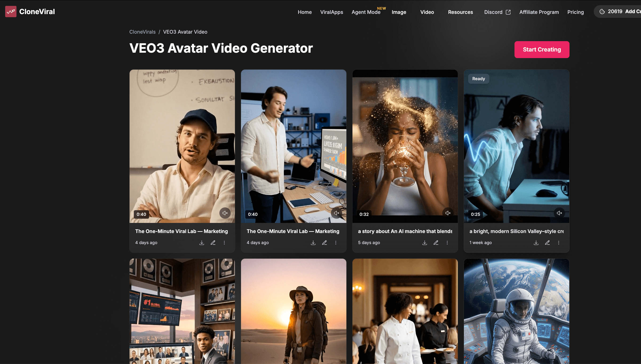The width and height of the screenshot is (641, 364).
Task: Unmute the first 0:40 cap-wearing man video
Action: pyautogui.click(x=225, y=213)
